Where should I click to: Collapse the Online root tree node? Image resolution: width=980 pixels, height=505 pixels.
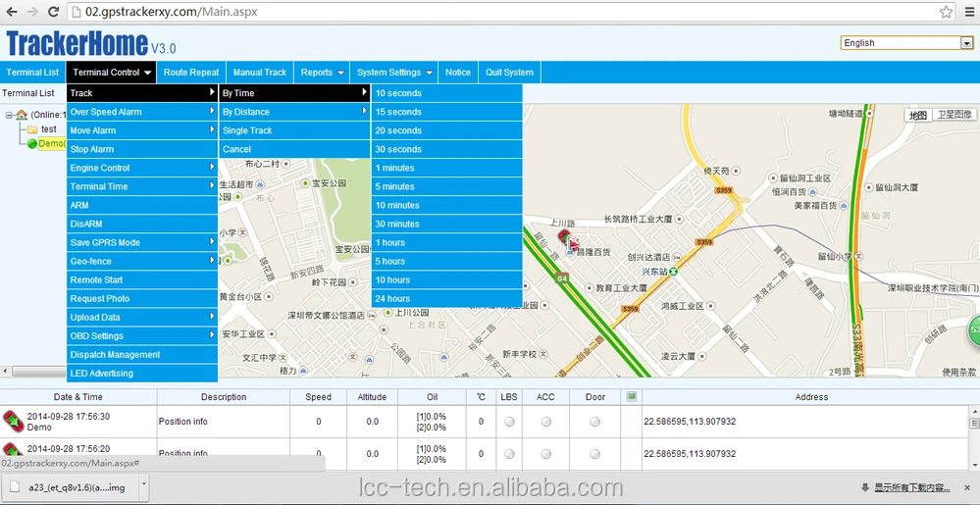[9, 115]
